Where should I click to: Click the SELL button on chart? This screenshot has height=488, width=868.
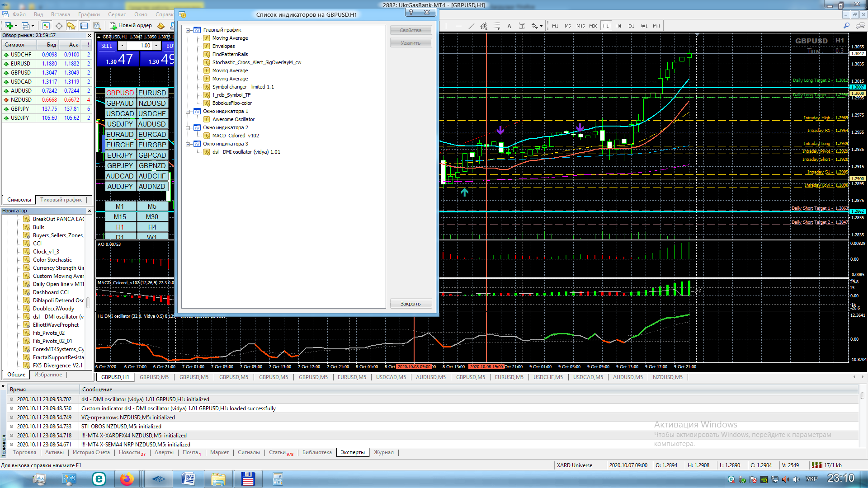pos(107,46)
